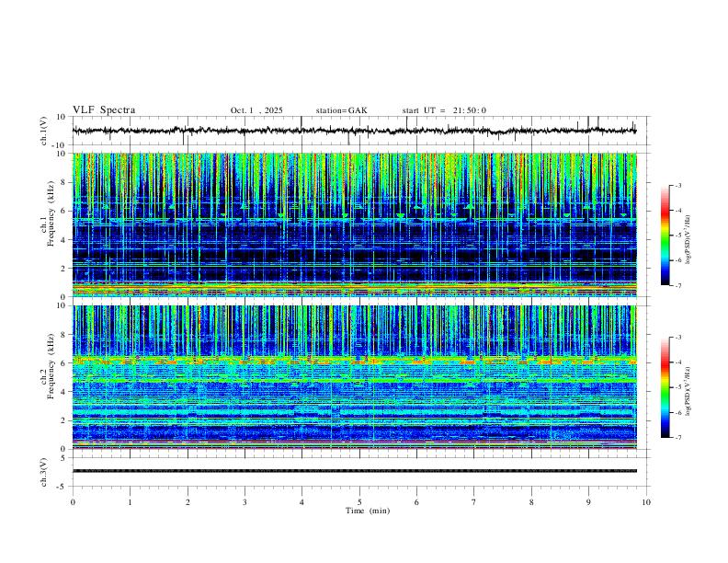This screenshot has width=728, height=563.
Task: Click tick label "6" on the Time axis
Action: [416, 502]
